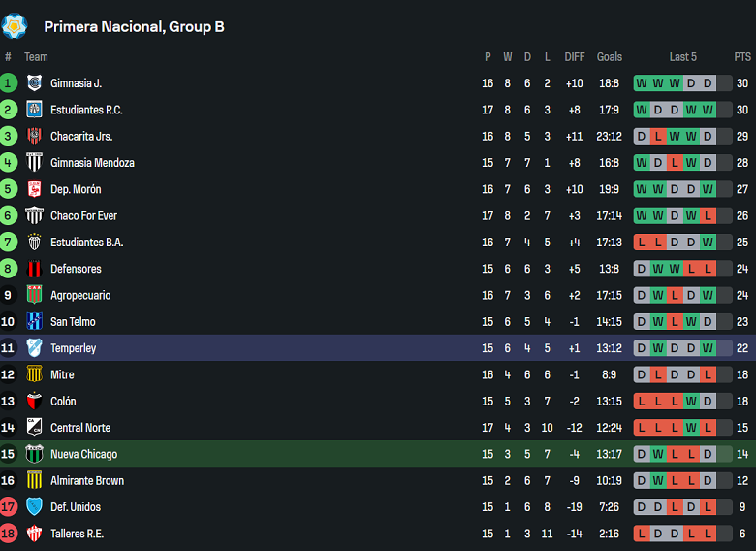The height and width of the screenshot is (551, 756).
Task: Click the Dep. Morón team crest
Action: pyautogui.click(x=35, y=189)
